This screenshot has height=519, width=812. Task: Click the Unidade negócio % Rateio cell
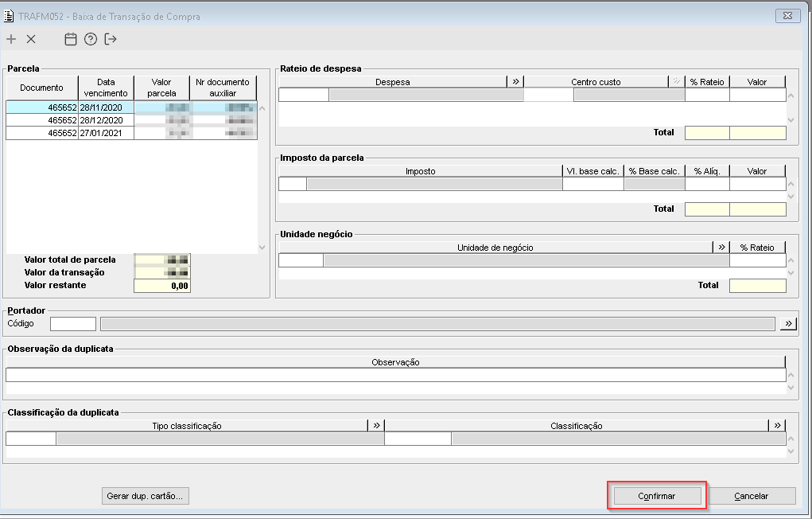click(758, 260)
